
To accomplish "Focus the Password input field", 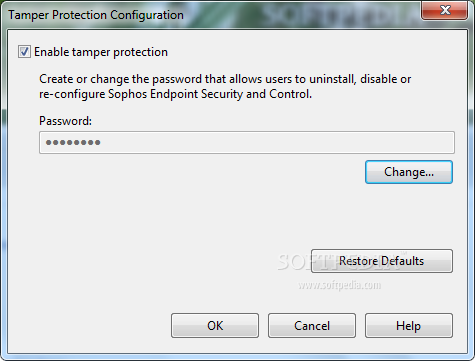I will (x=247, y=142).
